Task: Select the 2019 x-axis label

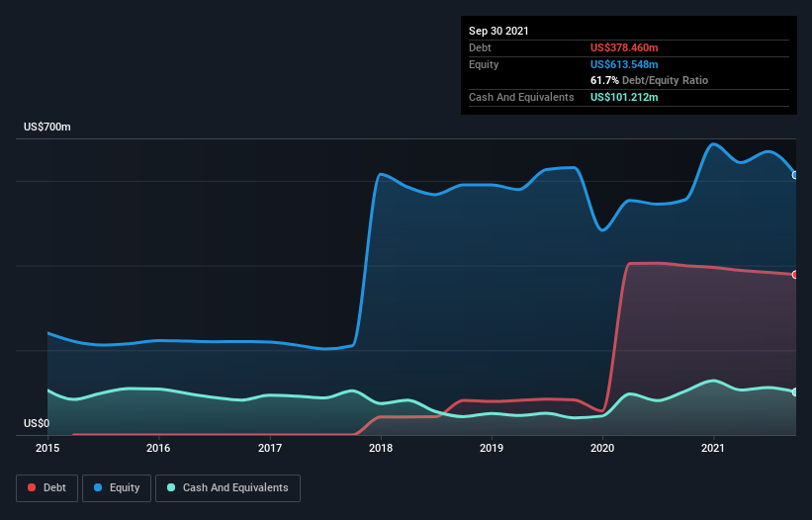Action: tap(492, 448)
